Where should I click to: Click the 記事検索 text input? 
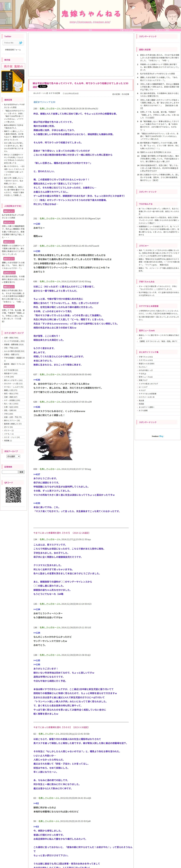click(10, 472)
